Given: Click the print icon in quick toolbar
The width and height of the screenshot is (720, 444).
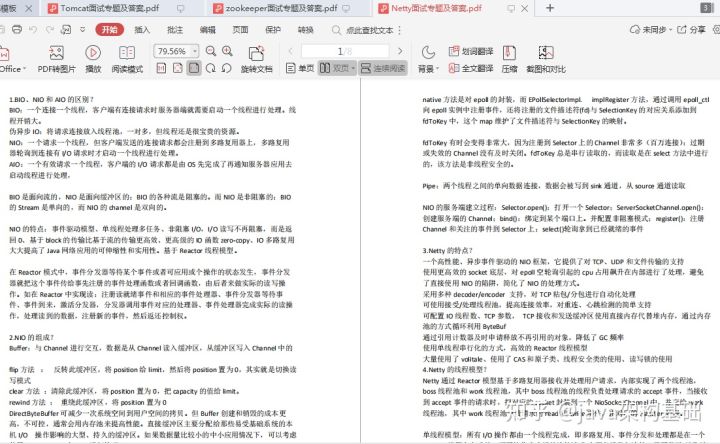Looking at the screenshot, I should [x=17, y=29].
